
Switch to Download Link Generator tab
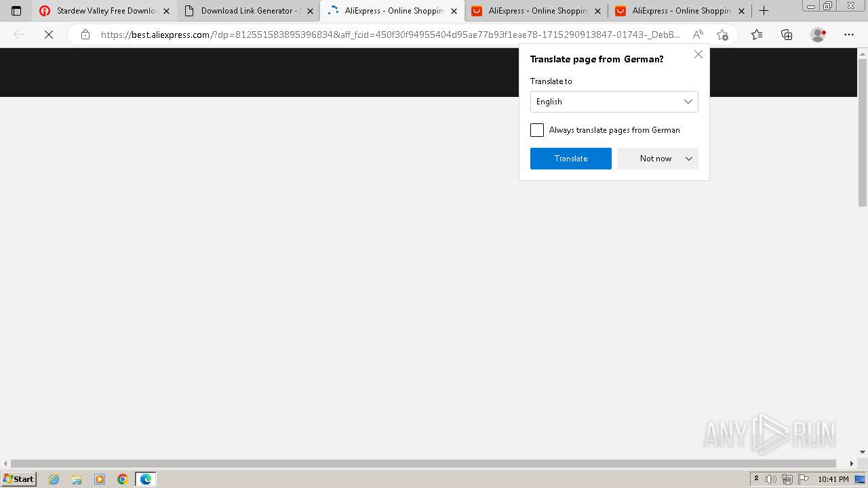tap(248, 11)
